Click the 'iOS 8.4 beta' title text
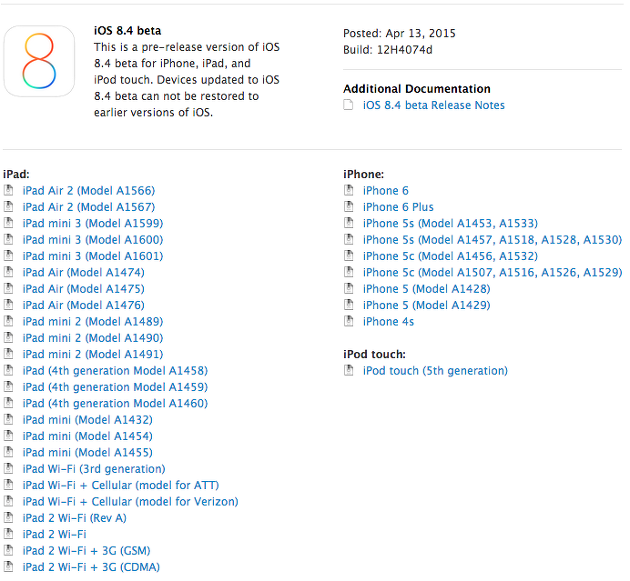 pos(127,31)
